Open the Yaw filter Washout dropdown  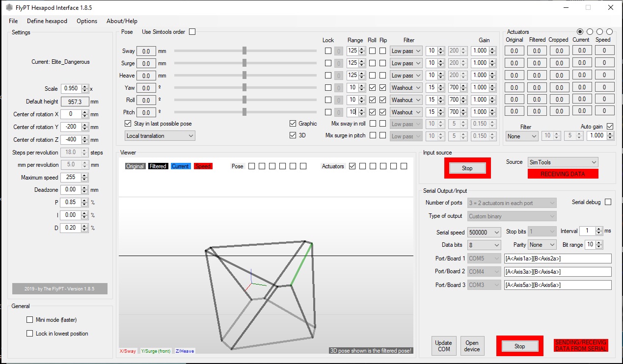(x=406, y=88)
